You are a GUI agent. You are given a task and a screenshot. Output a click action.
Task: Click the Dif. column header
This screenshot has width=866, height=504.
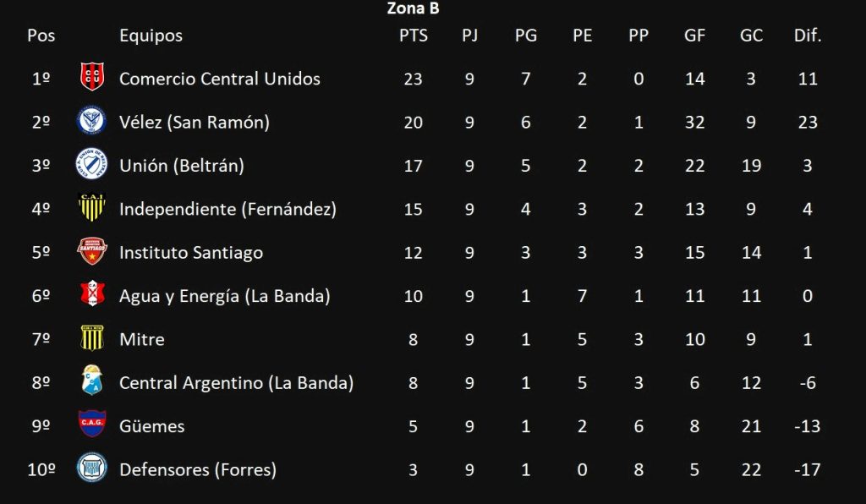(x=808, y=36)
